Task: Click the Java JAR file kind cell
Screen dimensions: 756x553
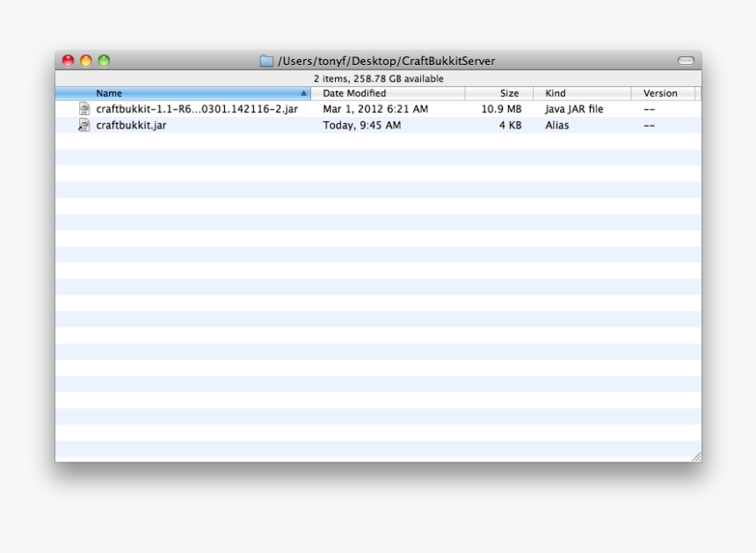Action: [574, 109]
